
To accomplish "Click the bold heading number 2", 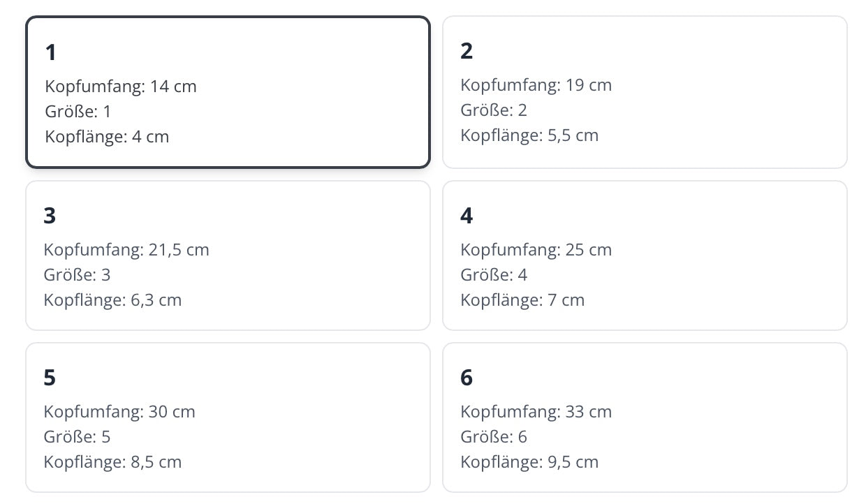I will point(467,51).
